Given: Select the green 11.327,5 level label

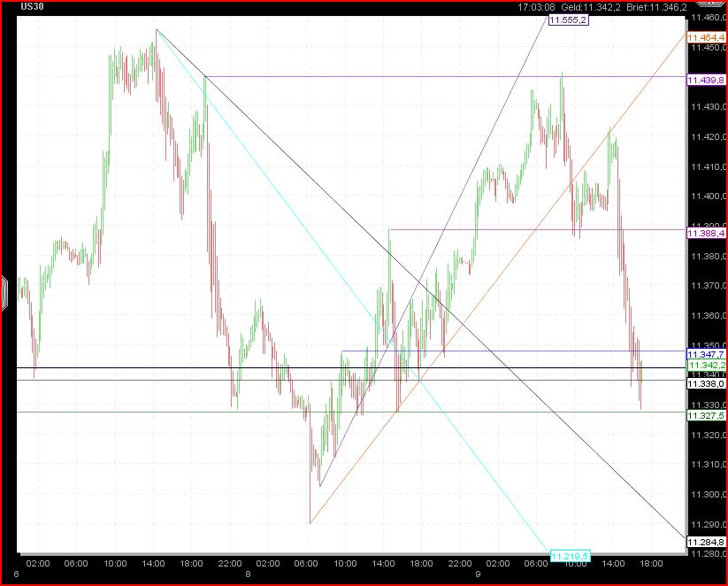Looking at the screenshot, I should coord(706,415).
